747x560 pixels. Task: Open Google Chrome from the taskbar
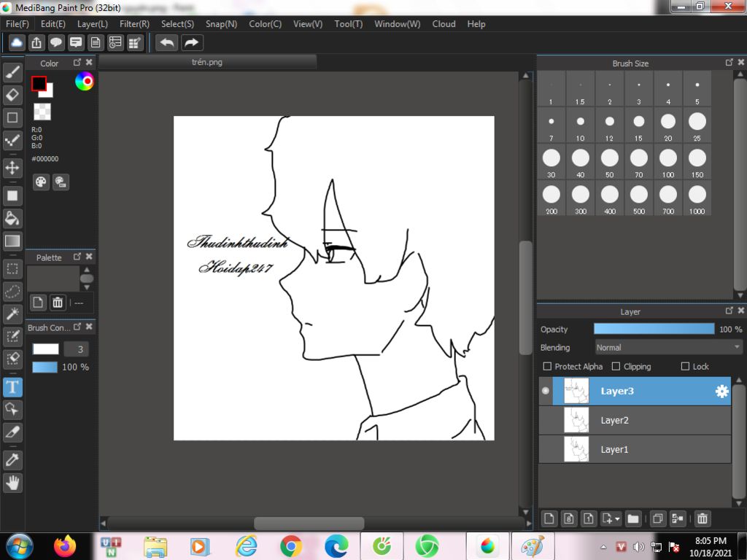point(290,546)
